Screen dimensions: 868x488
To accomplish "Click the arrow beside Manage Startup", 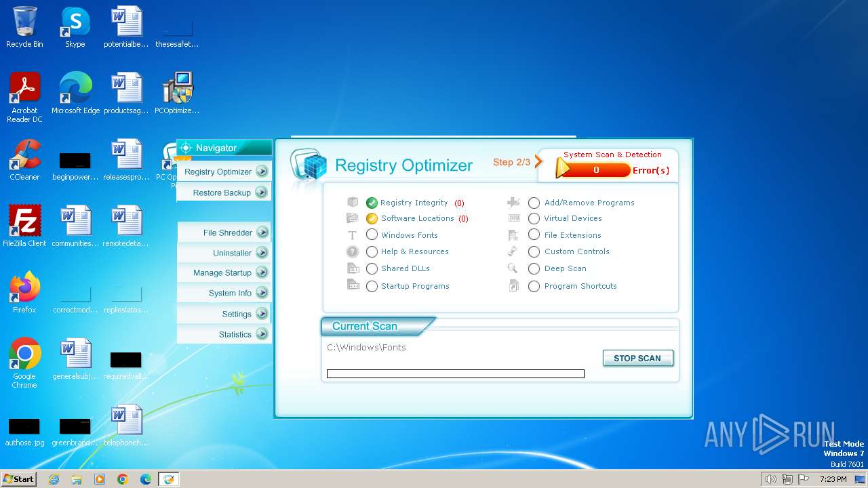I will point(262,272).
